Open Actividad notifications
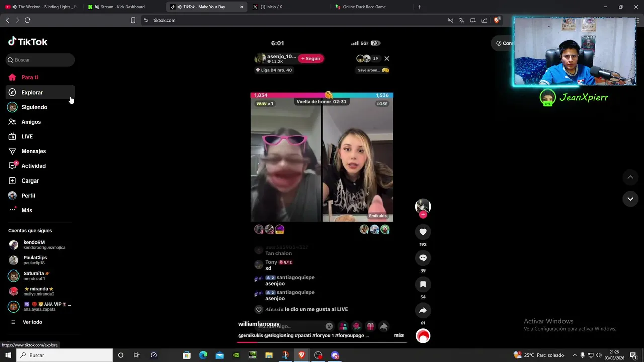Image resolution: width=644 pixels, height=362 pixels. 33,166
